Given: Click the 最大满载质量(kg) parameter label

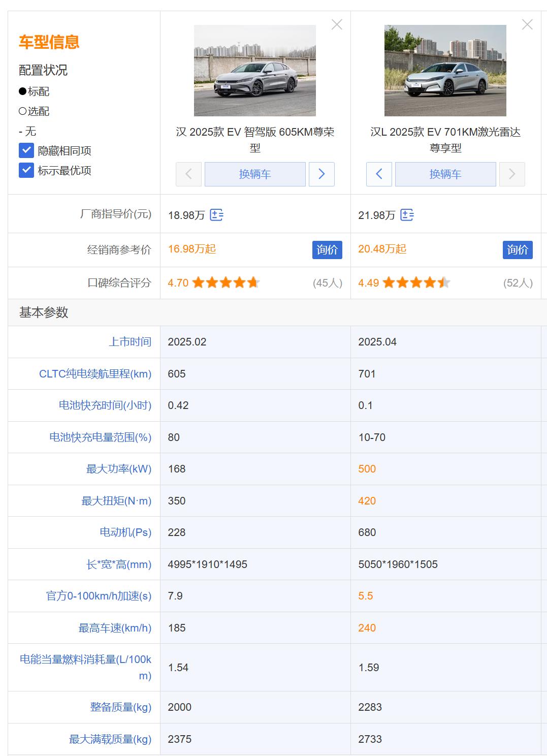Looking at the screenshot, I should point(110,739).
